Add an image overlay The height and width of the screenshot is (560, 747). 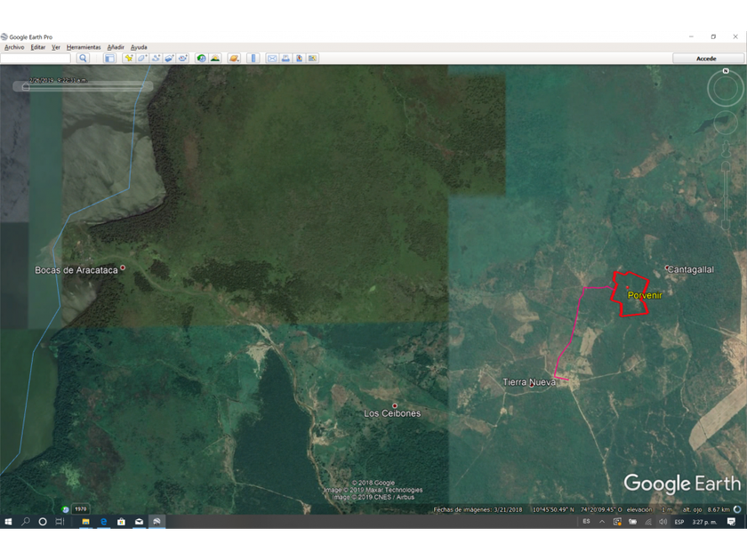tap(169, 58)
